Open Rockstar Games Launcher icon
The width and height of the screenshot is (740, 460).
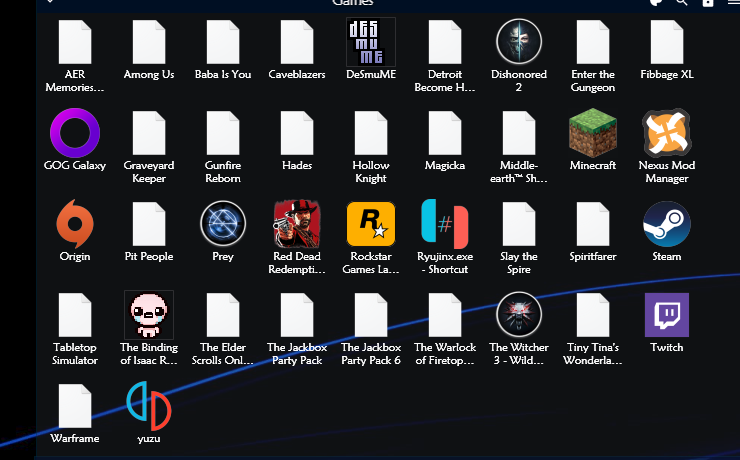point(371,224)
